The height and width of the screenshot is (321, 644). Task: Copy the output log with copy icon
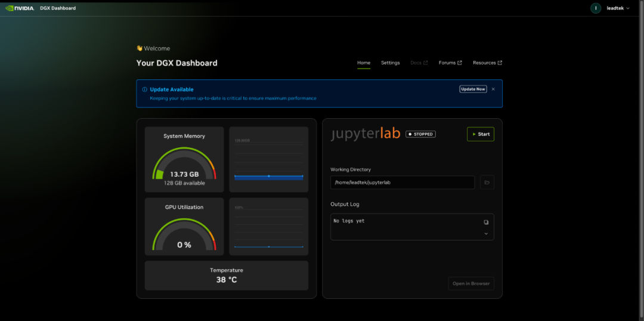[487, 222]
